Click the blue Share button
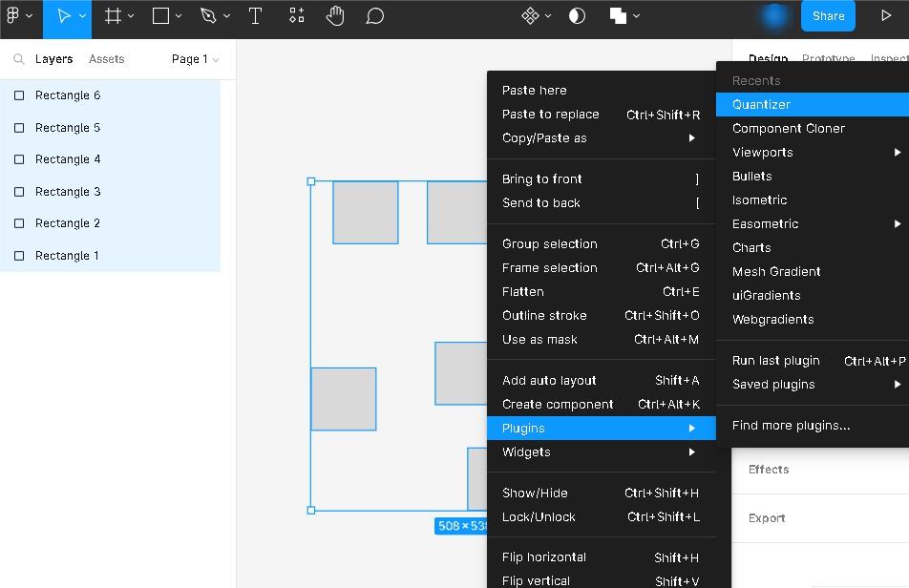 [828, 16]
